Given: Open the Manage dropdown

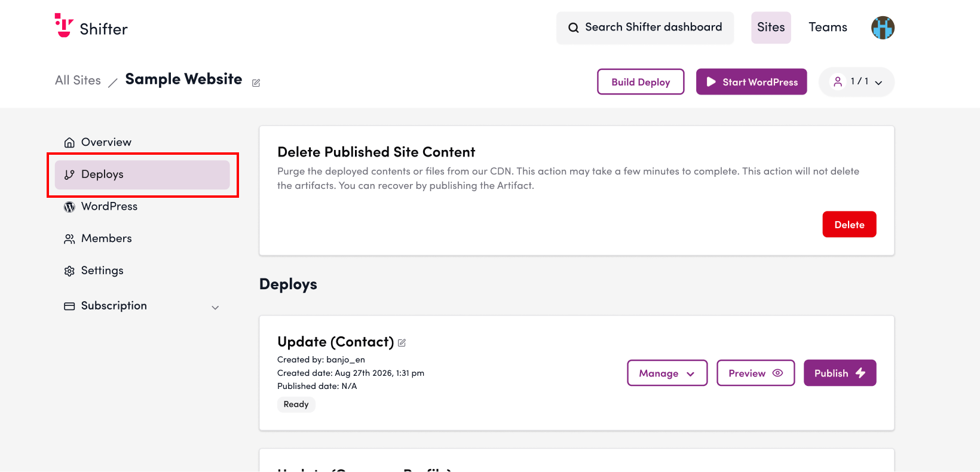Looking at the screenshot, I should tap(667, 373).
